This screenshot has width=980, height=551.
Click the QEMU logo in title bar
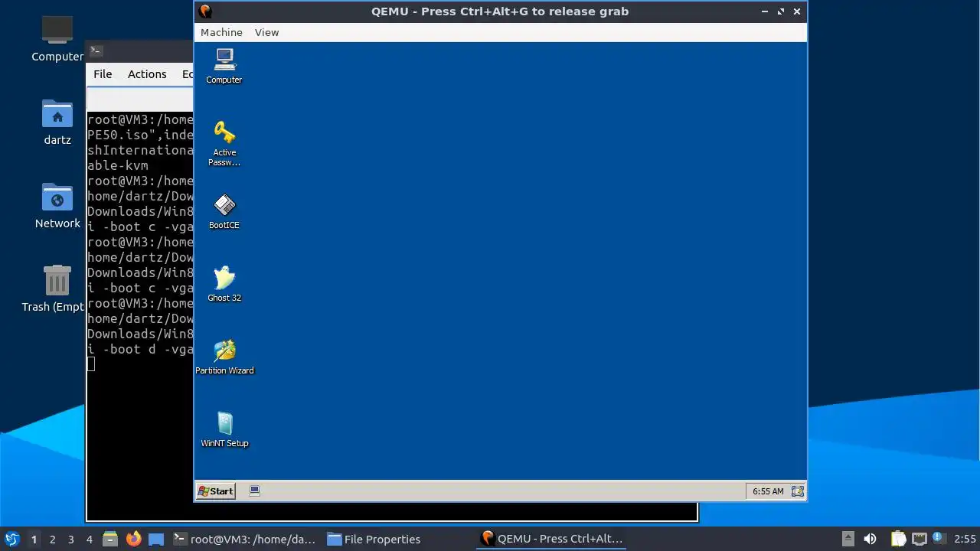coord(205,11)
